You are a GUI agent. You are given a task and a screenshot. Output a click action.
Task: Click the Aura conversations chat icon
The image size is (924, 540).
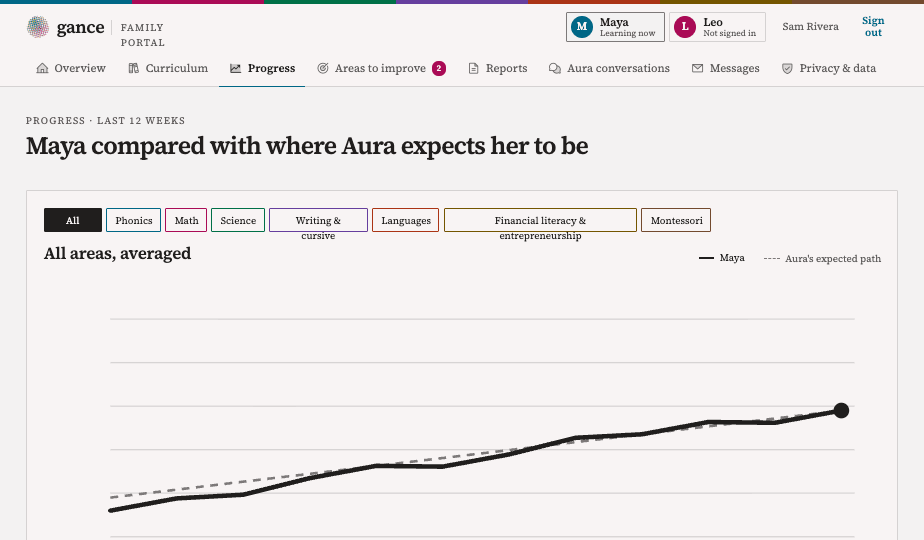pyautogui.click(x=555, y=68)
